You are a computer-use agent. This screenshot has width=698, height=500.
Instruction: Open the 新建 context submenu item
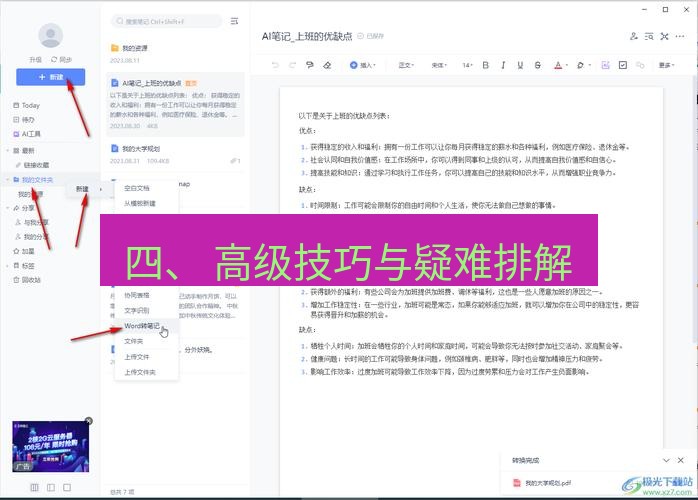point(88,189)
